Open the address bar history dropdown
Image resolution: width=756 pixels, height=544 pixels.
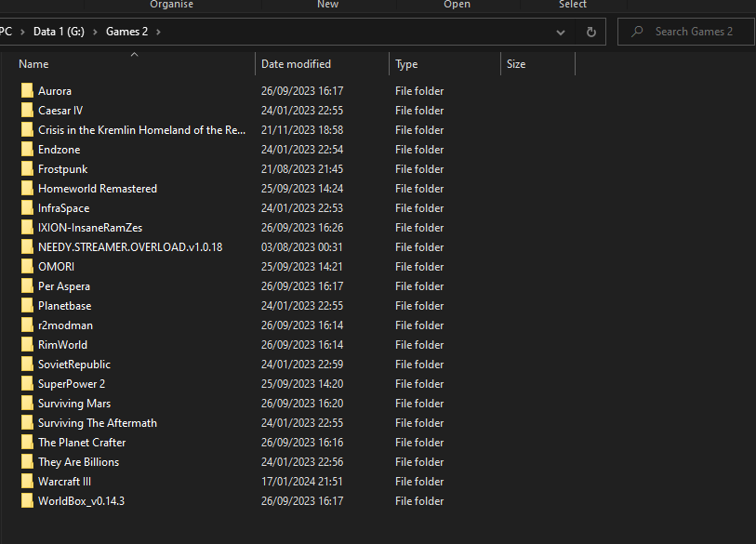[561, 32]
